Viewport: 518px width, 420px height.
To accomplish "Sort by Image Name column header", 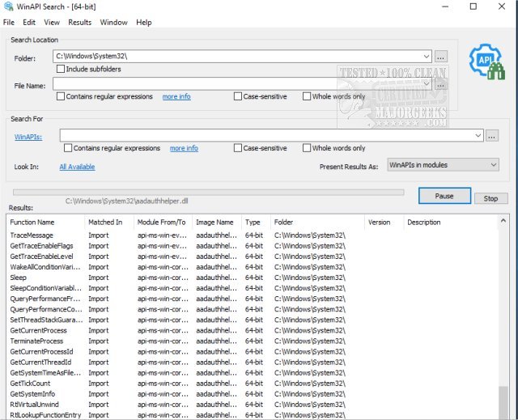I will coord(217,223).
